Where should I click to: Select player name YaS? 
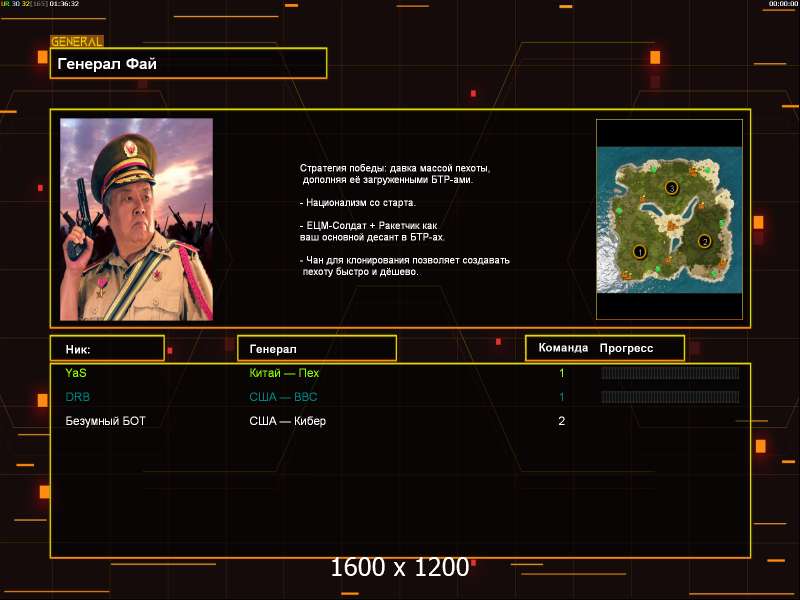click(x=76, y=373)
